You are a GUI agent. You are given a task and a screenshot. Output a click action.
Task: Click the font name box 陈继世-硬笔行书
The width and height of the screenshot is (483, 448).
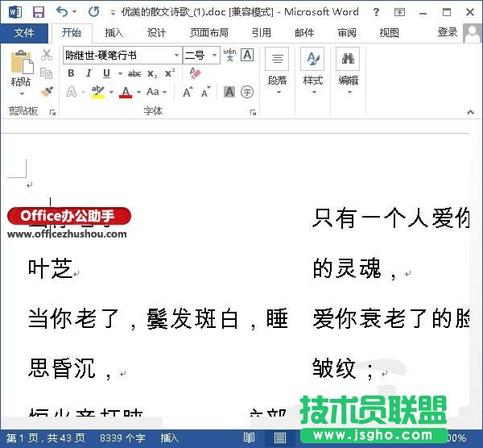click(x=118, y=56)
